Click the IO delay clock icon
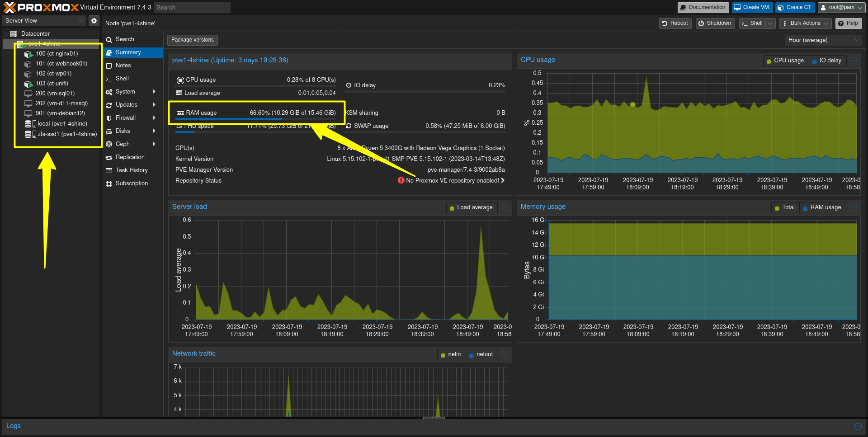868x437 pixels. pos(349,85)
